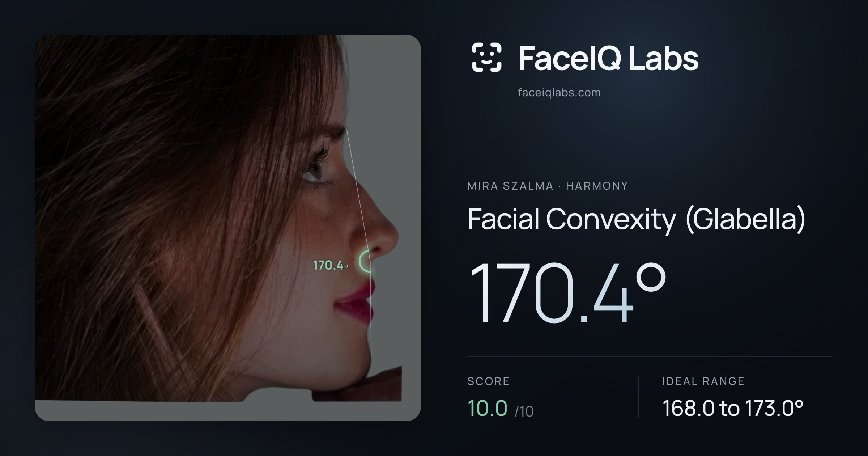The image size is (868, 456).
Task: Select the 'MIRA SZALMA · HARMONY' label
Action: pyautogui.click(x=548, y=186)
